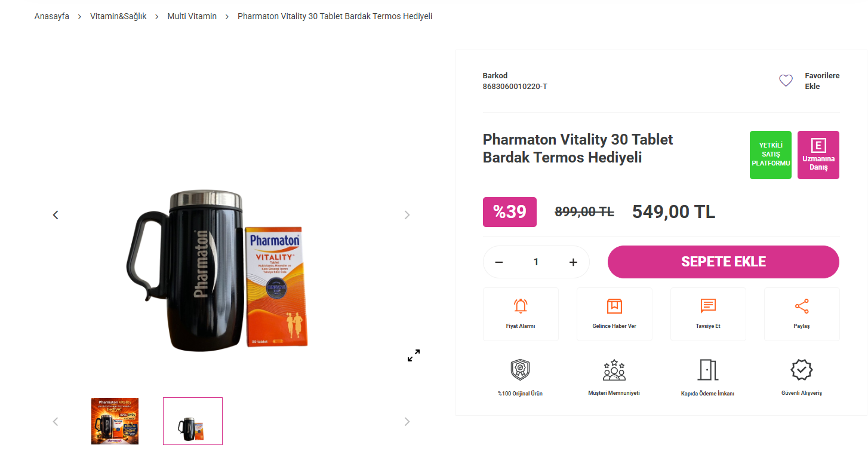
Task: Go to Anasayfa breadcrumb
Action: pyautogui.click(x=52, y=16)
